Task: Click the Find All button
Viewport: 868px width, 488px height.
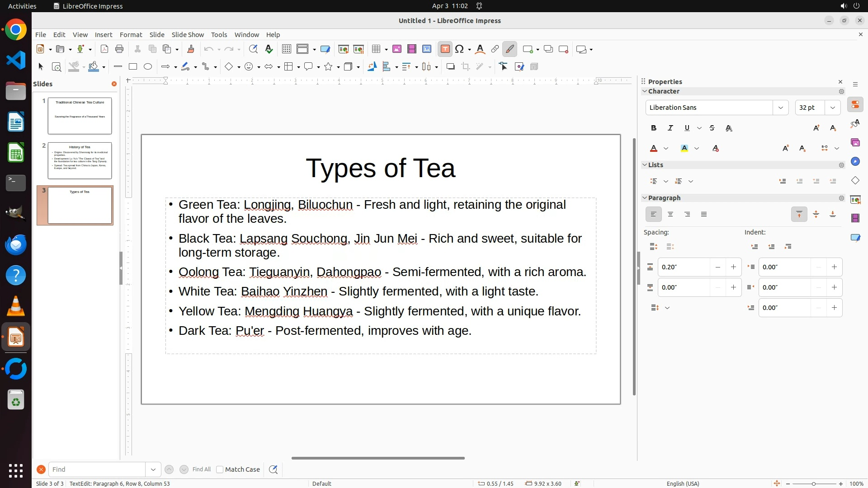Action: point(202,469)
